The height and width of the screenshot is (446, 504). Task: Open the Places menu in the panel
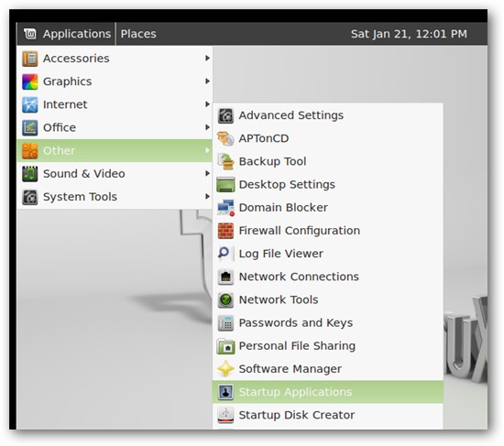(138, 34)
